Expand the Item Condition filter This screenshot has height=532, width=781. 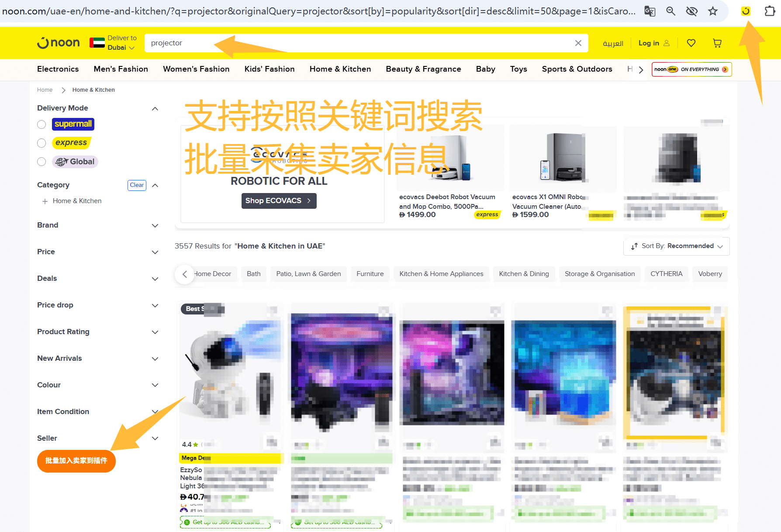click(155, 411)
